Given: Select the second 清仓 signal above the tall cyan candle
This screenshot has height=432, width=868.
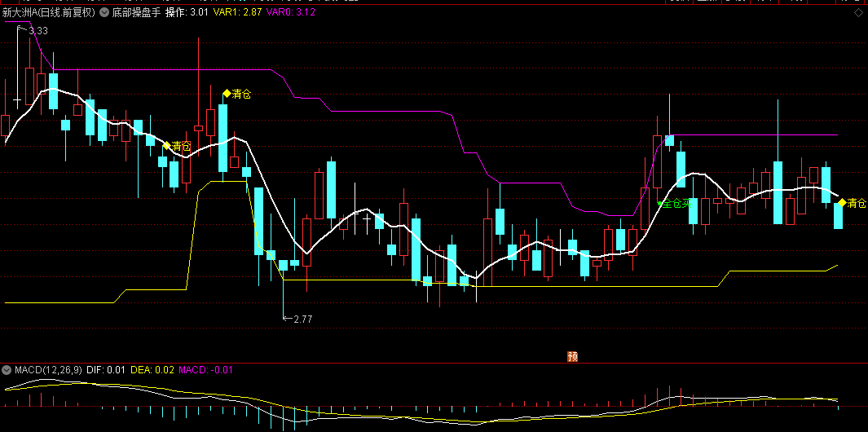Looking at the screenshot, I should (237, 94).
